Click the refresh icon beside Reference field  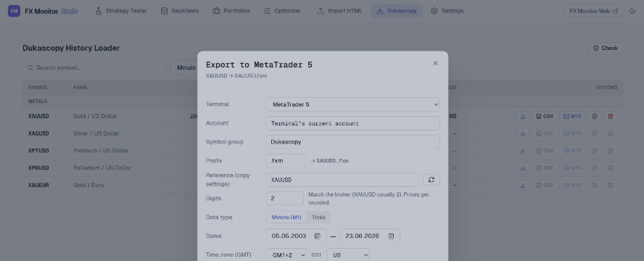432,180
